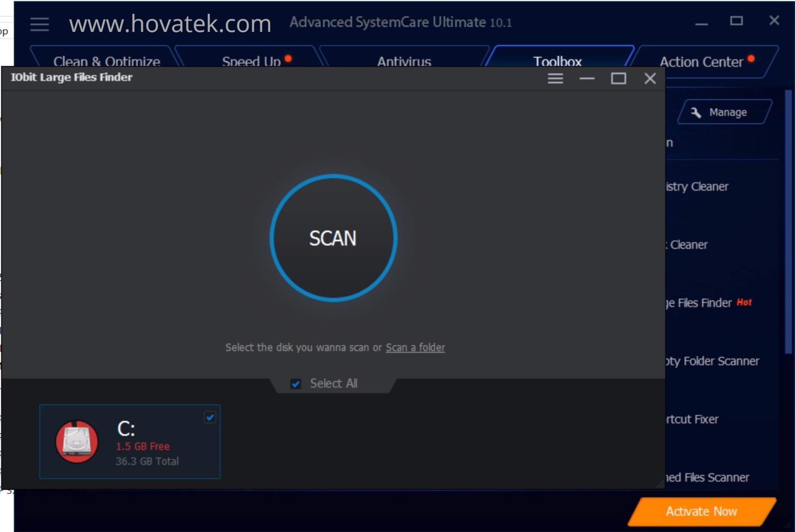This screenshot has width=795, height=532.
Task: Click the wrench icon on the Manage button
Action: click(x=696, y=112)
